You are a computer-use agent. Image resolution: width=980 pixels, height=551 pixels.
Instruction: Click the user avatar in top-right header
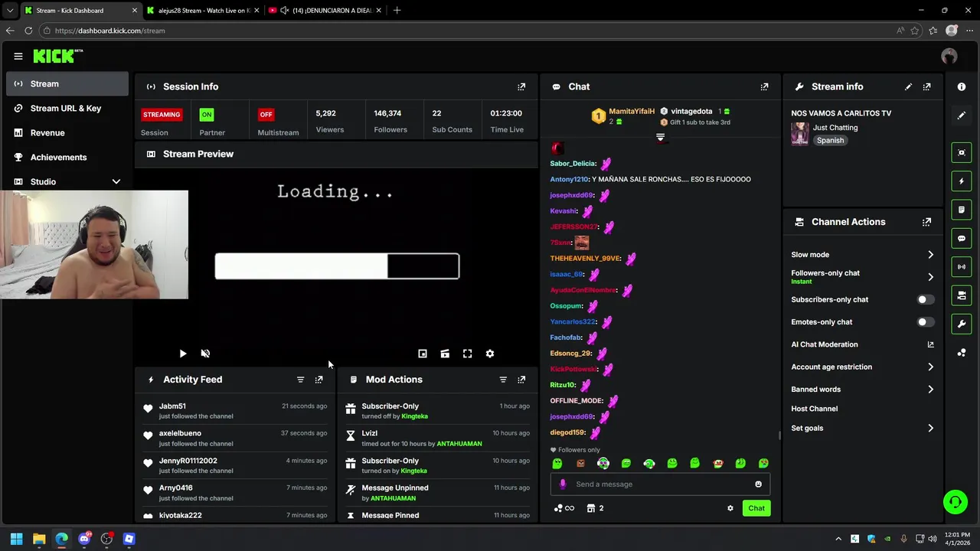coord(949,56)
